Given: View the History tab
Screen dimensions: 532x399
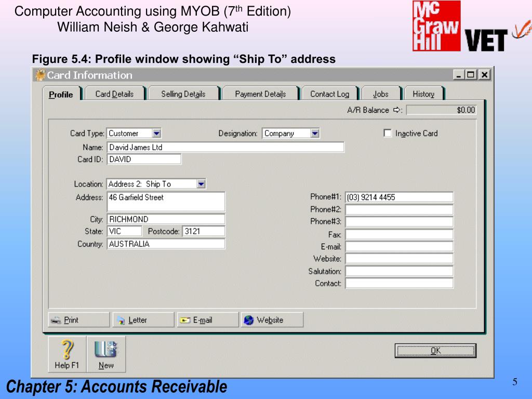Looking at the screenshot, I should pos(423,94).
